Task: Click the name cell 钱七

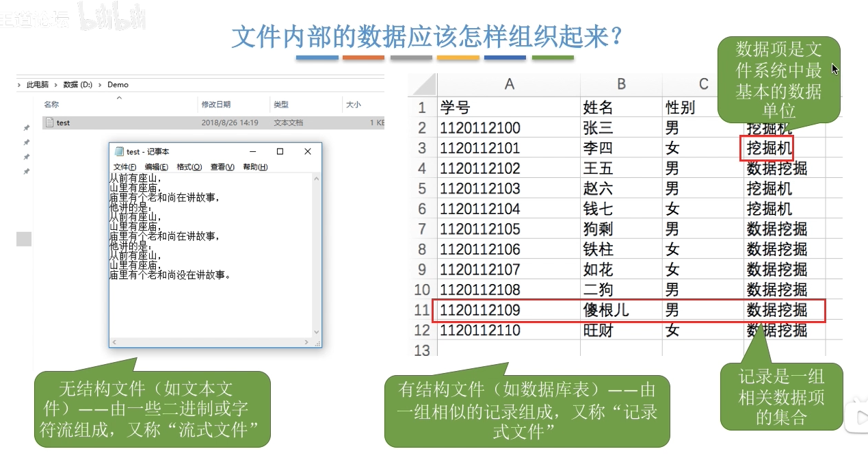Action: tap(621, 209)
